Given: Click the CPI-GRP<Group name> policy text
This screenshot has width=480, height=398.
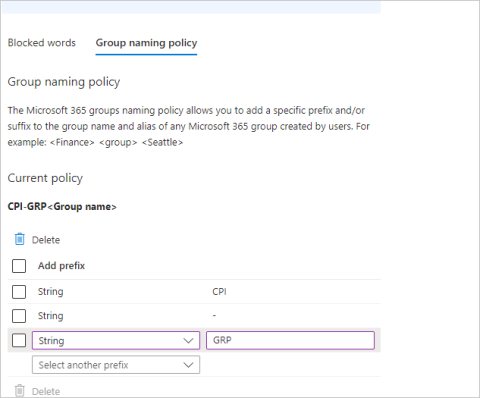Looking at the screenshot, I should coord(62,207).
